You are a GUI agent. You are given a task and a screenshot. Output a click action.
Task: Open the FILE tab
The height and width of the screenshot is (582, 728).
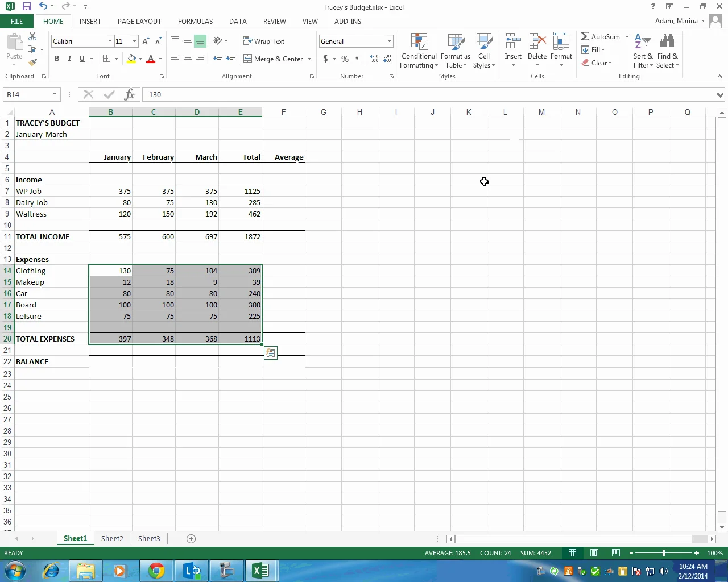17,21
